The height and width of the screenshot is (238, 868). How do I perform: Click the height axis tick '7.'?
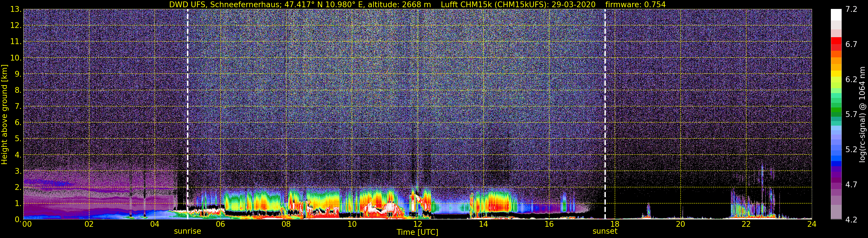[18, 106]
